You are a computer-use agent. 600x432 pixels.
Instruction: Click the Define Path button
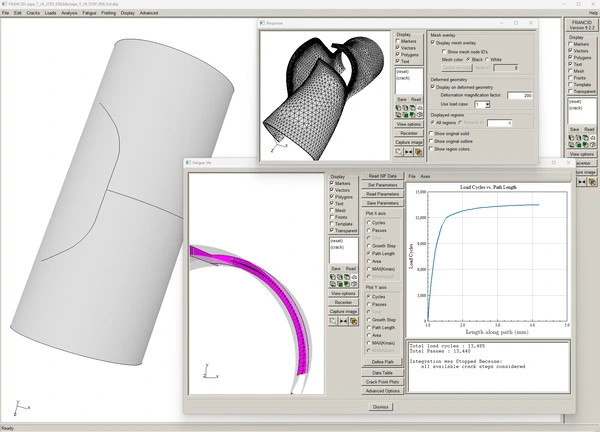pos(382,362)
